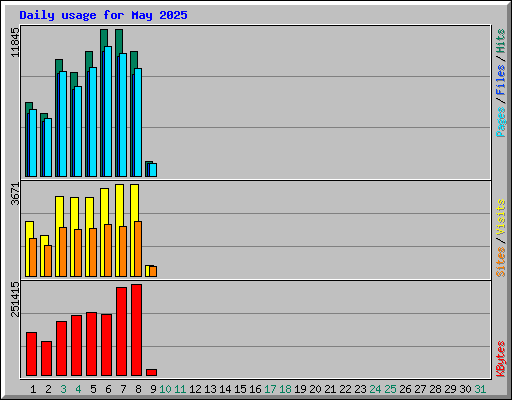Click the 251415 KBytes axis value

(15, 299)
